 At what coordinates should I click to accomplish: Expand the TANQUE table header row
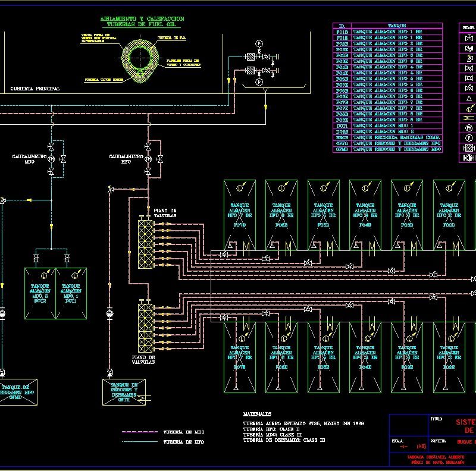click(x=396, y=26)
